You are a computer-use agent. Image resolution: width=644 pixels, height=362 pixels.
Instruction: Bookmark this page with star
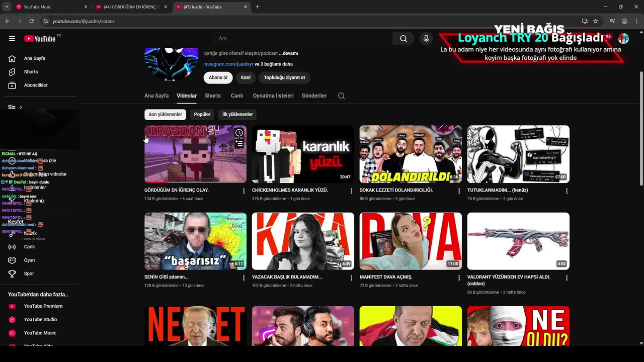596,21
